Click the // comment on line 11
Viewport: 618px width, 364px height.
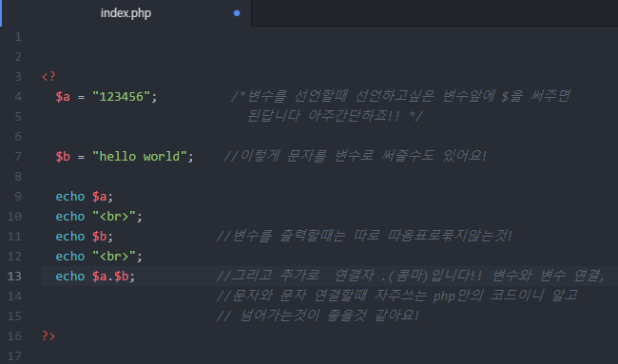364,236
